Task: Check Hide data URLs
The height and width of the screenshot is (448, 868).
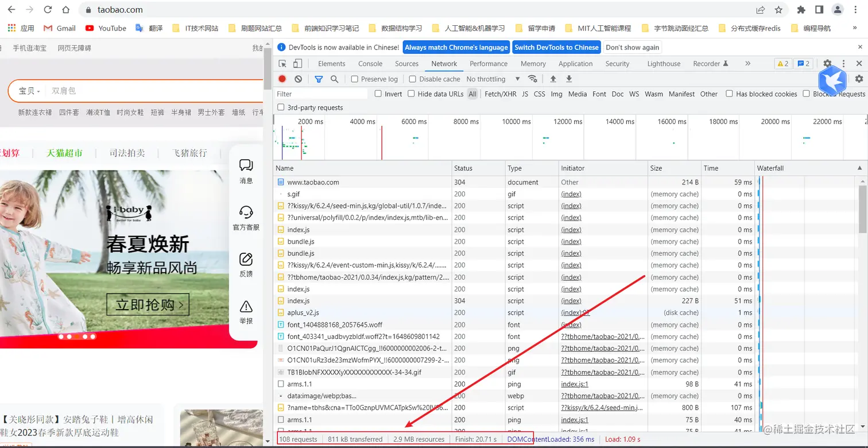Action: (x=411, y=94)
